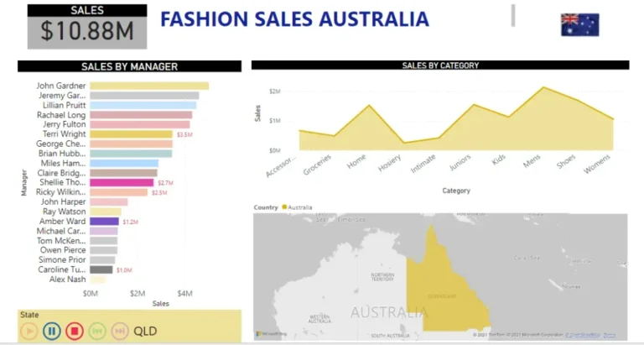The height and width of the screenshot is (345, 644).
Task: Click the purple Amber Ward bar
Action: point(104,222)
